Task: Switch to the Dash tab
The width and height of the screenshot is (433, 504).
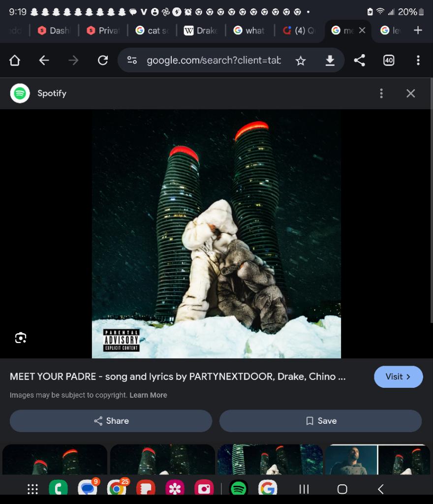Action: (x=54, y=31)
